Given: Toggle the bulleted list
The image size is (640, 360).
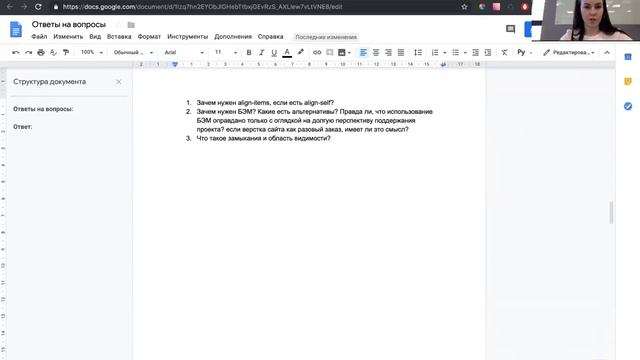Looking at the screenshot, I should point(456,52).
